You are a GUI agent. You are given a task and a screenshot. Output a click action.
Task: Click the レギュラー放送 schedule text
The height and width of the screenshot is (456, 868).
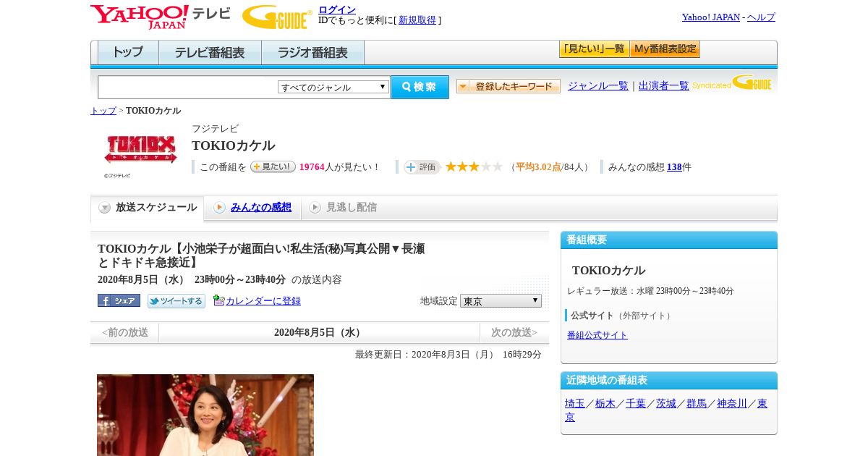pyautogui.click(x=650, y=291)
